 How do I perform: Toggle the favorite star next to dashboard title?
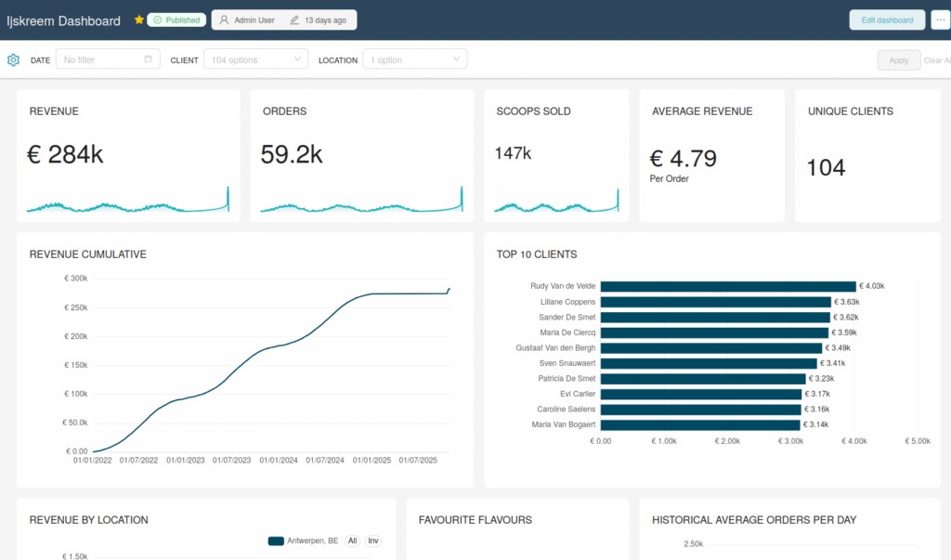[139, 20]
